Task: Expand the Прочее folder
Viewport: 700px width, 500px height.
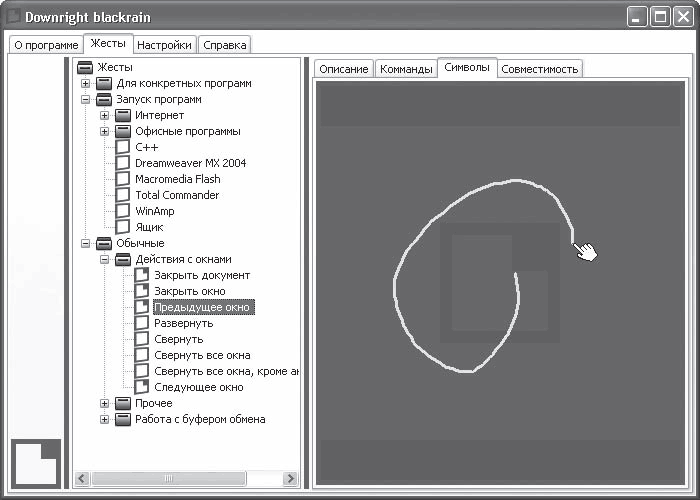Action: click(104, 404)
